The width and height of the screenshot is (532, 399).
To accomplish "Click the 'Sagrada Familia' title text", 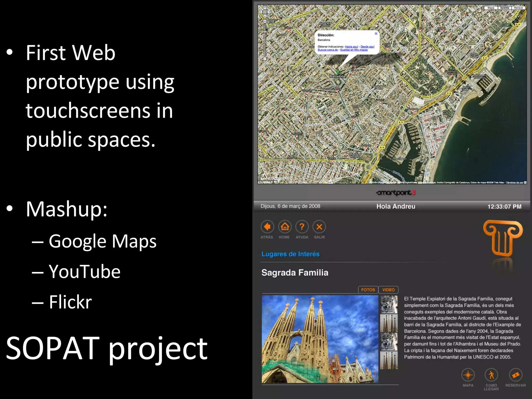I will (x=295, y=273).
